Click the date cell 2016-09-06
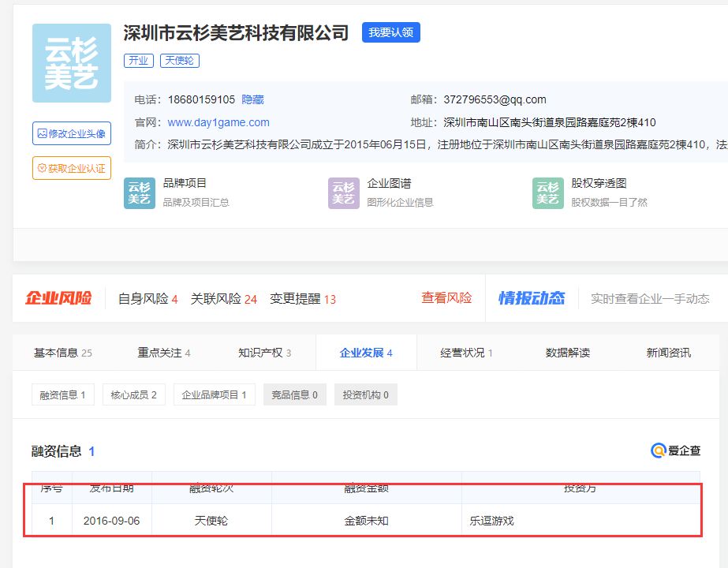Screen dimensions: 728x568 pos(111,521)
